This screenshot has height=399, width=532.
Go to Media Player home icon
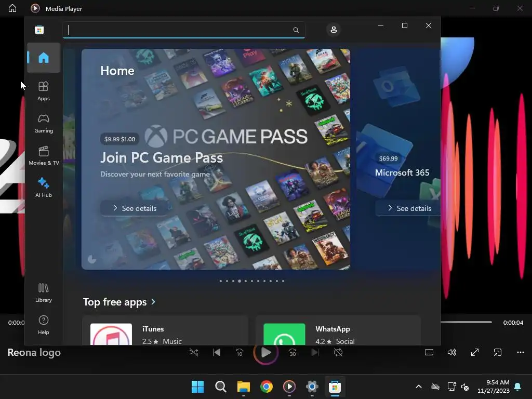click(x=12, y=8)
